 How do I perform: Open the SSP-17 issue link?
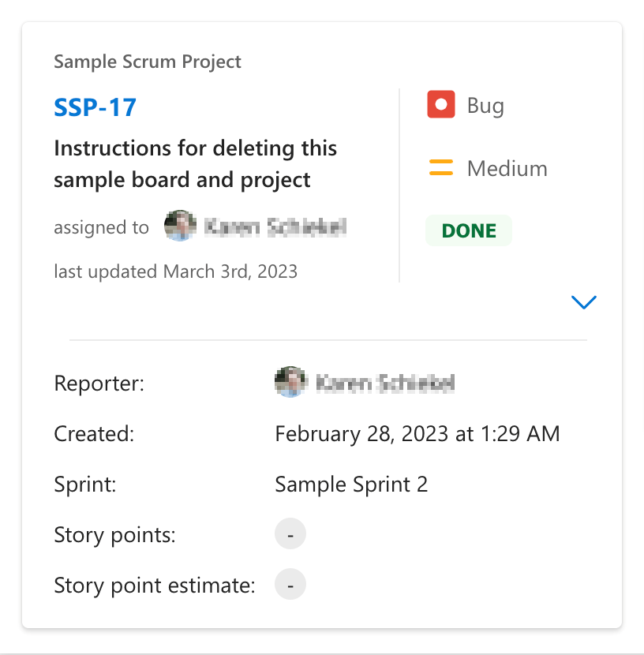coord(95,107)
